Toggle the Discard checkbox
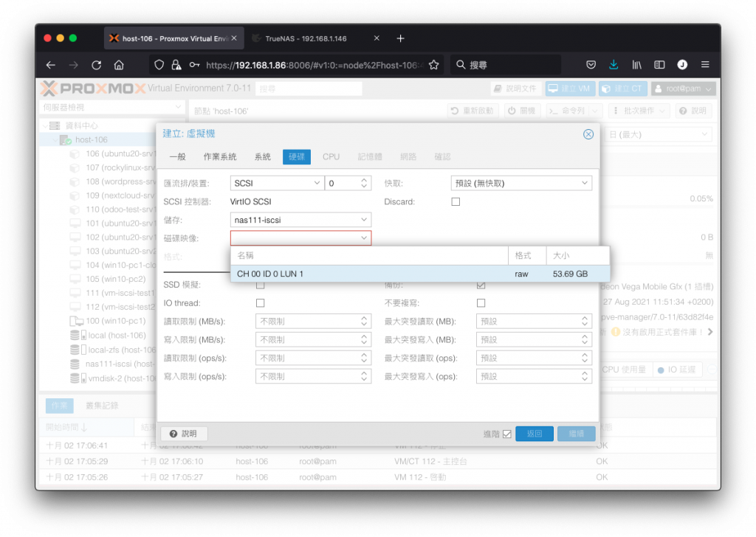Screen dimensions: 756x537 point(456,202)
